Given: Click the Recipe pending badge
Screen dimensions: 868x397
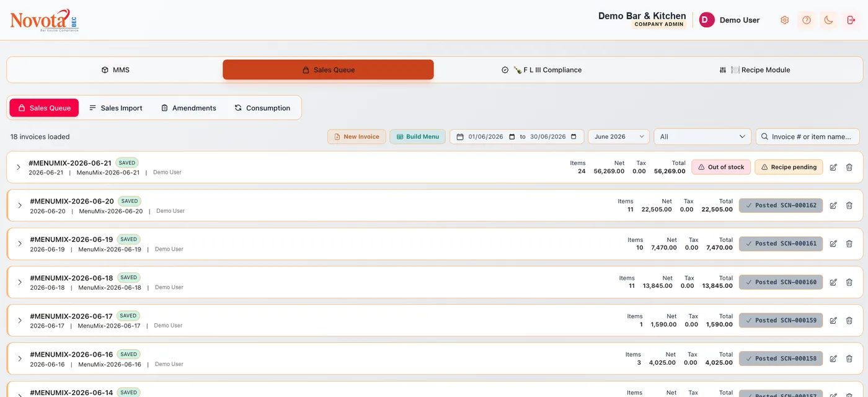Looking at the screenshot, I should coord(789,167).
